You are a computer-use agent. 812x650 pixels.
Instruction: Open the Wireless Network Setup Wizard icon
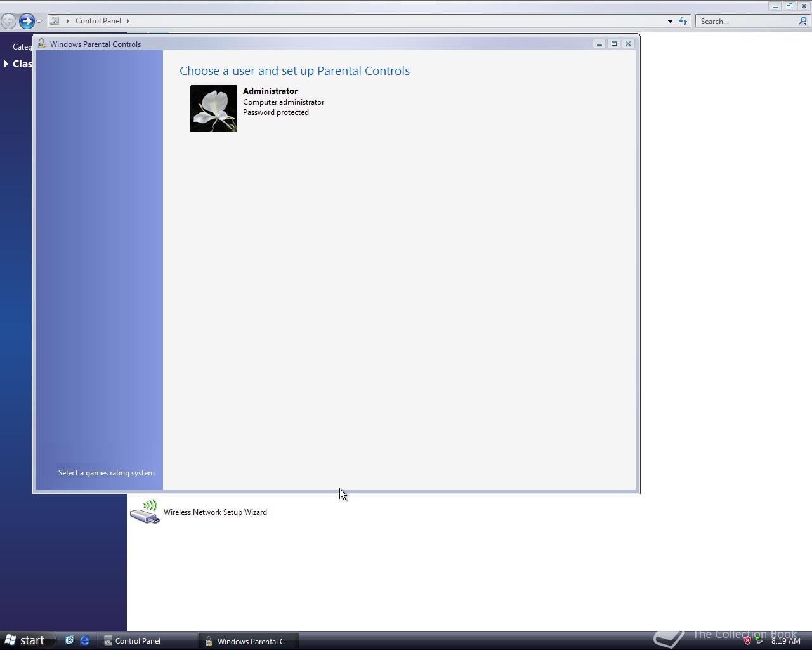point(145,512)
